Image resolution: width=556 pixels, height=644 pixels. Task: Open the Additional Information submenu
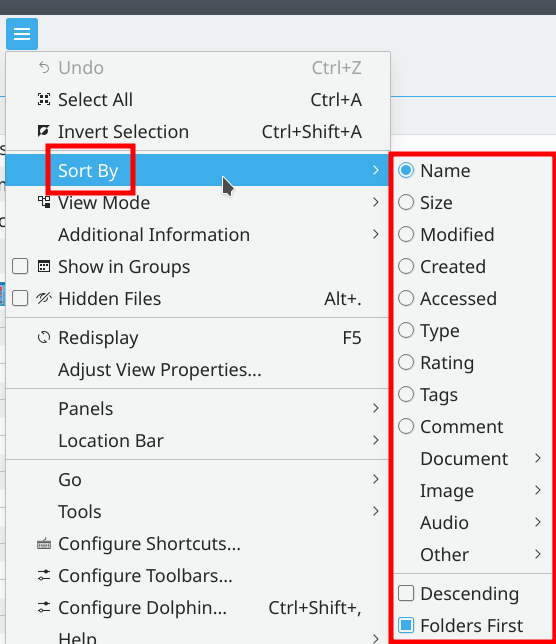pyautogui.click(x=197, y=235)
